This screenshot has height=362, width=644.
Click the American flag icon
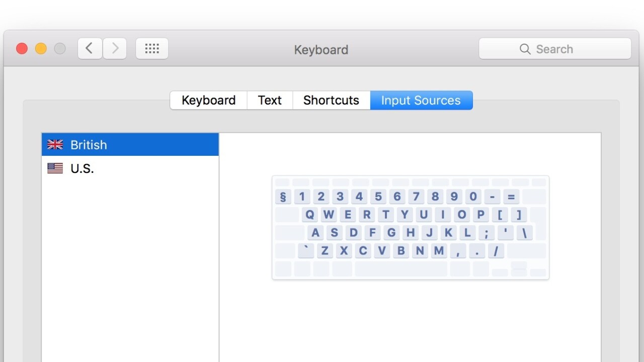[x=55, y=168]
